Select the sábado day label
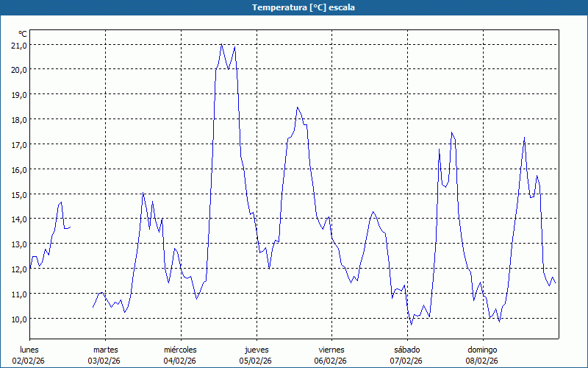 point(406,350)
